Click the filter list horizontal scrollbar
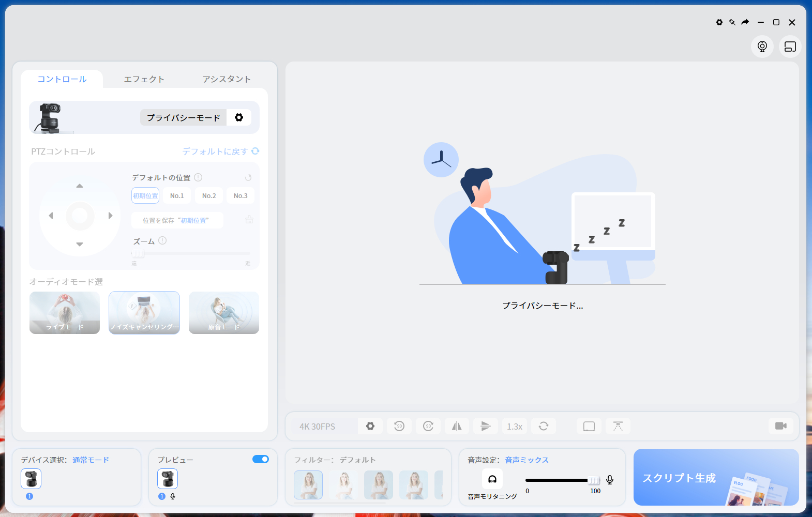 340,503
